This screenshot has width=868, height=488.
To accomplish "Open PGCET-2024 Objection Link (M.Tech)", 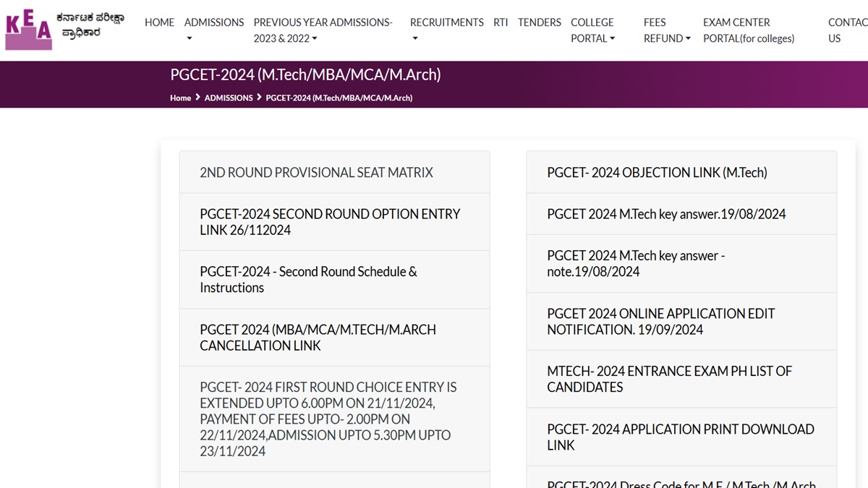I will click(x=657, y=172).
